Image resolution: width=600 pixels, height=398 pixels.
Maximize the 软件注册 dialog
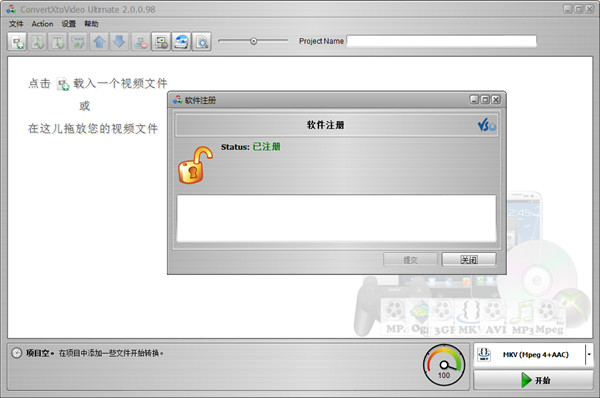click(x=485, y=100)
